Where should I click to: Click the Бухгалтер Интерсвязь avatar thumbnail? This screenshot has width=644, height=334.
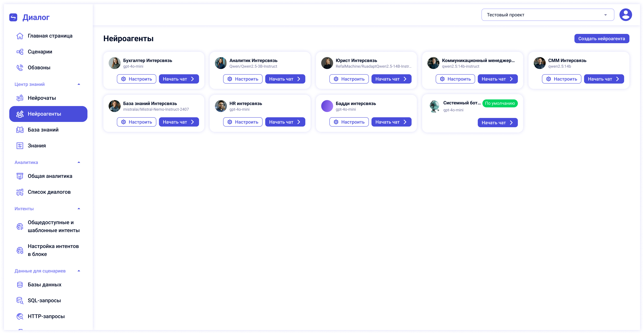coord(114,63)
